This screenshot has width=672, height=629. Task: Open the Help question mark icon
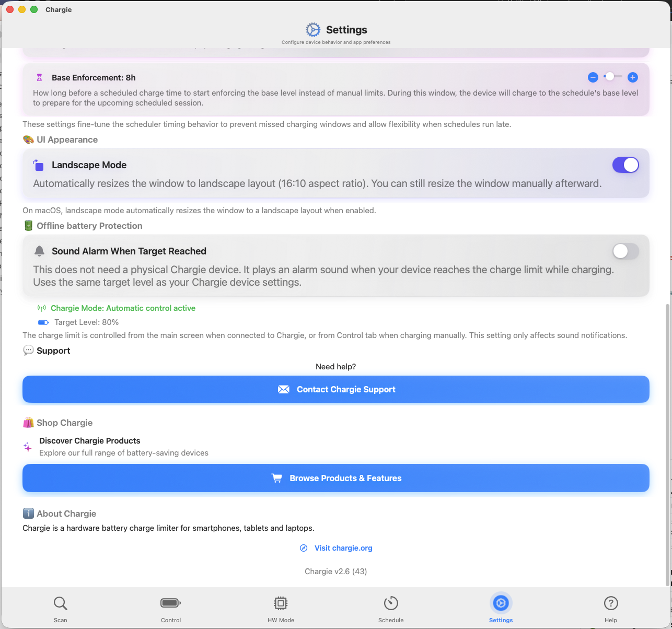[x=610, y=603]
